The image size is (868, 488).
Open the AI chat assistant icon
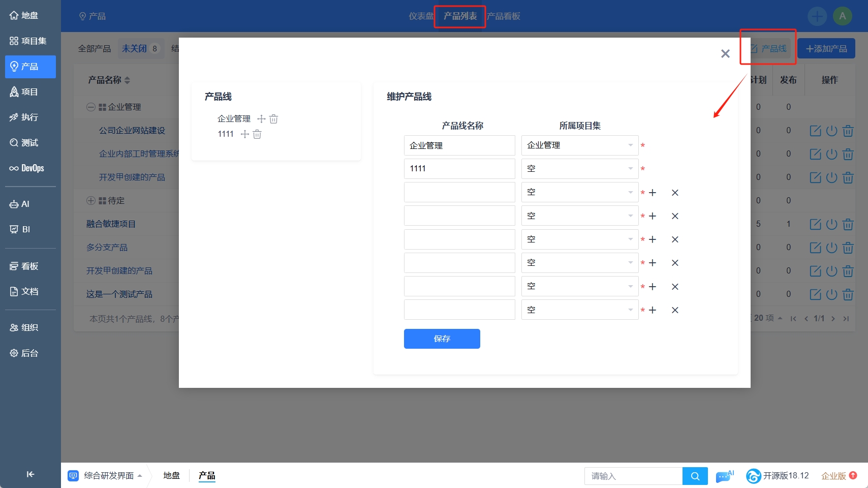tap(724, 476)
